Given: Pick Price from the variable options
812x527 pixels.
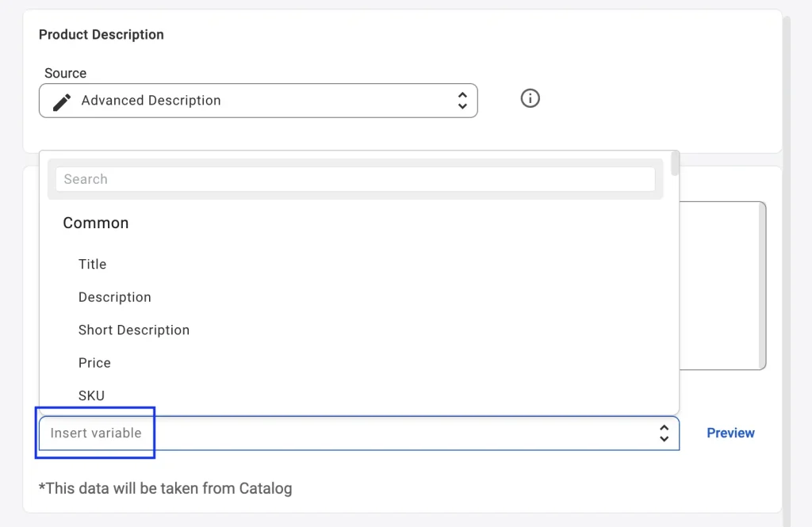Looking at the screenshot, I should (x=94, y=362).
